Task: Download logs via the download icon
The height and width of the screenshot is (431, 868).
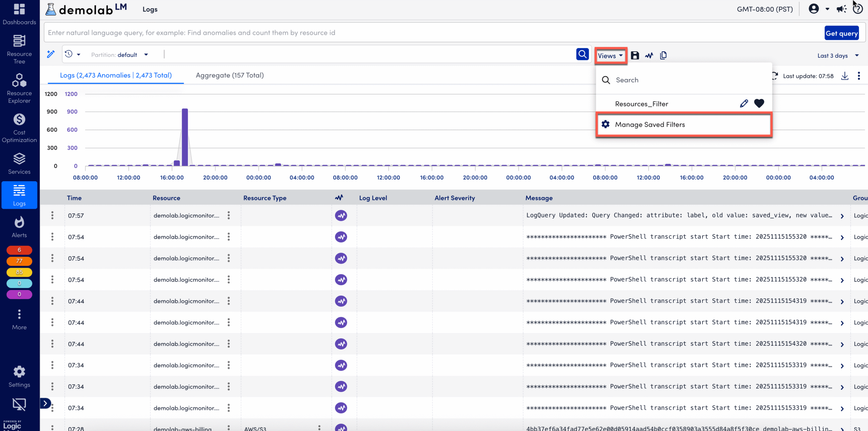Action: [845, 76]
